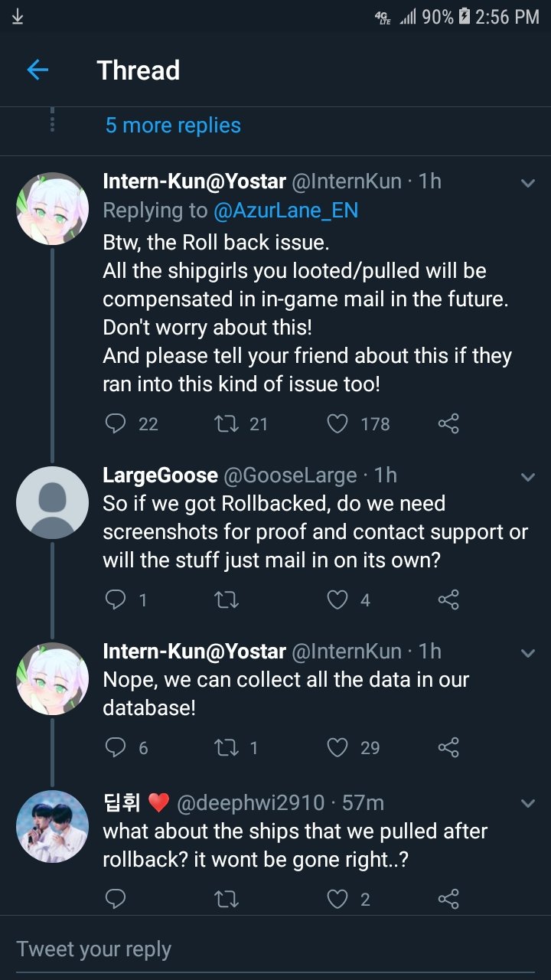
Task: Open options chevron on deephwi2910's tweet
Action: (528, 804)
